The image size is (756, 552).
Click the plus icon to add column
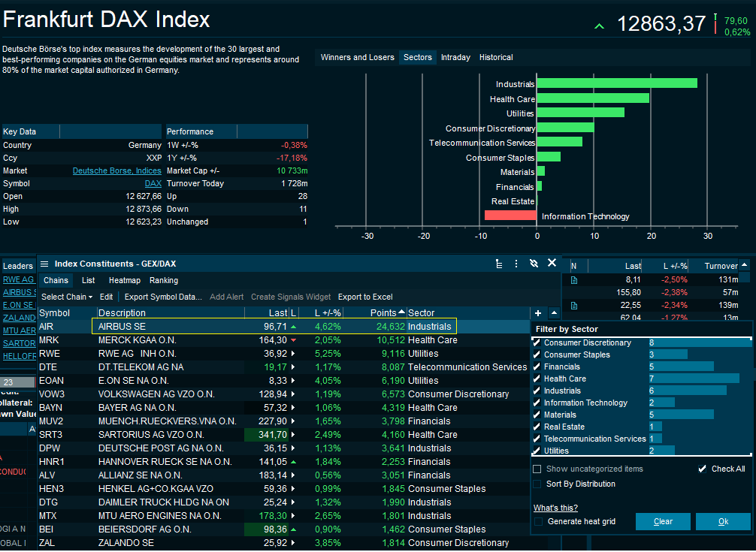point(538,313)
